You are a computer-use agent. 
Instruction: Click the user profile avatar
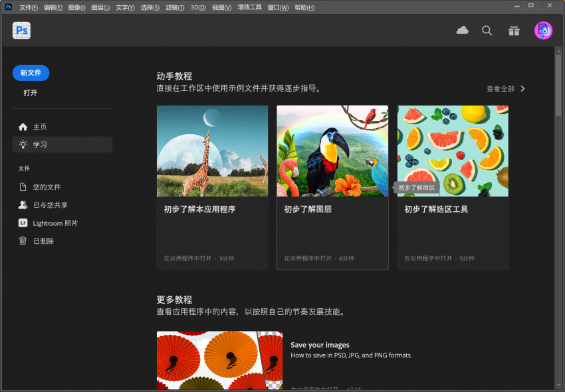[x=543, y=31]
